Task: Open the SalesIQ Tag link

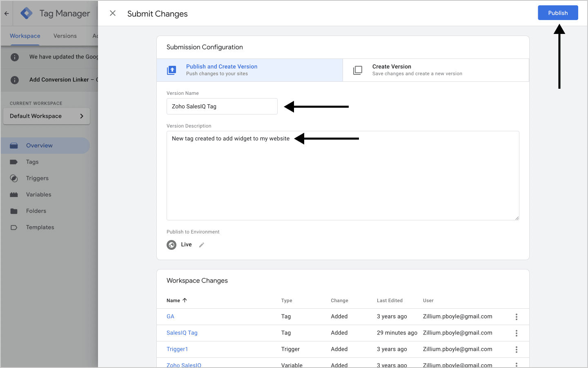Action: (182, 333)
